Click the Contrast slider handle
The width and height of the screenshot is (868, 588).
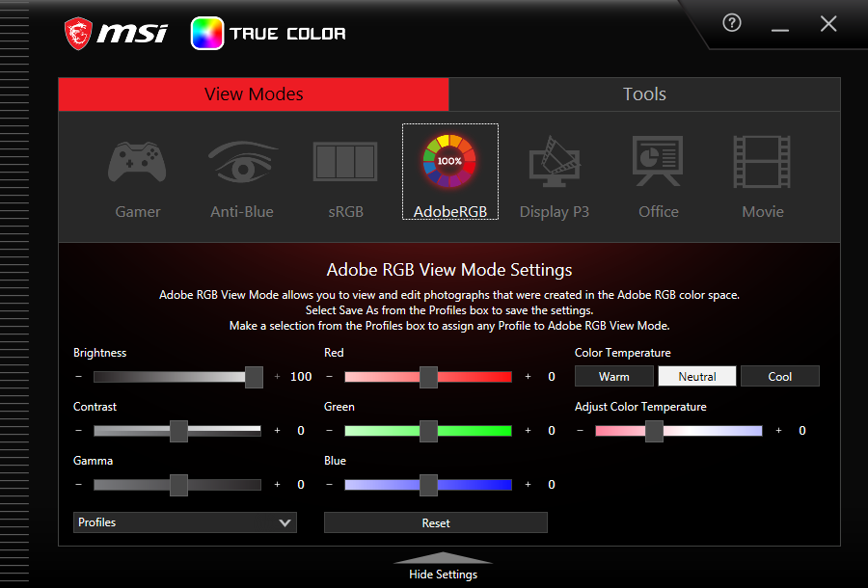click(x=178, y=431)
